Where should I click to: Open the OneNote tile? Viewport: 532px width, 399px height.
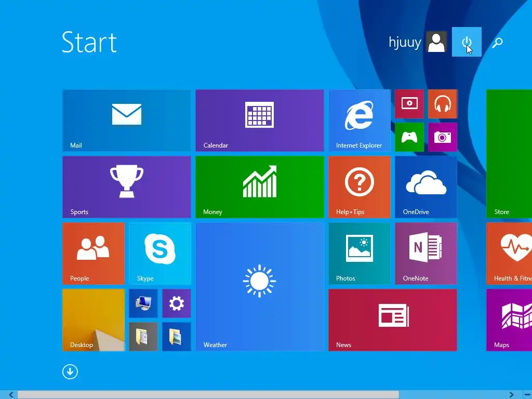(x=426, y=254)
